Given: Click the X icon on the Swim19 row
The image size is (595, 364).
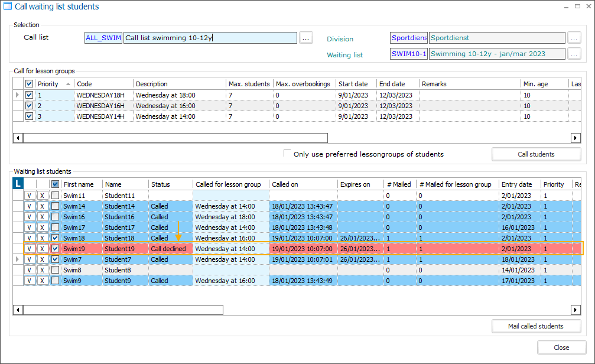Looking at the screenshot, I should tap(41, 249).
